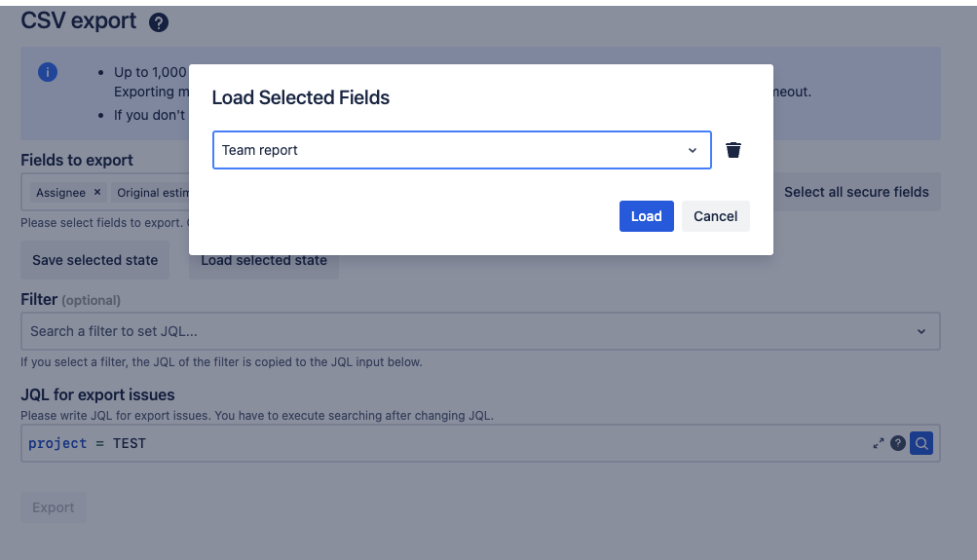Image resolution: width=977 pixels, height=560 pixels.
Task: Click Save selected state button
Action: [x=94, y=260]
